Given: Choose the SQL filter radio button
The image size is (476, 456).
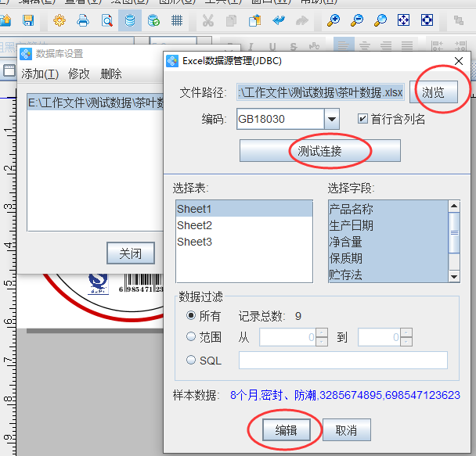Looking at the screenshot, I should click(191, 360).
